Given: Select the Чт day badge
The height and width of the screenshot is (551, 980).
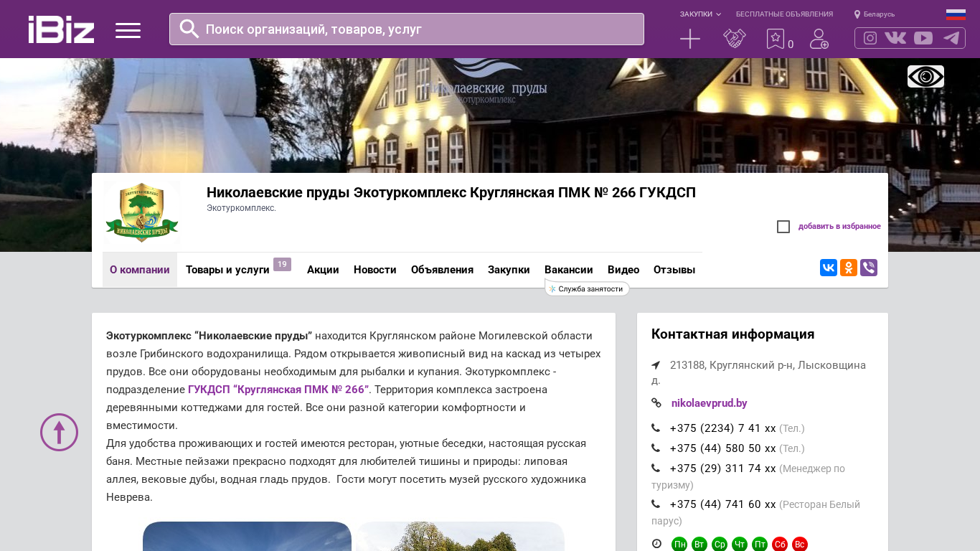Looking at the screenshot, I should [x=740, y=545].
